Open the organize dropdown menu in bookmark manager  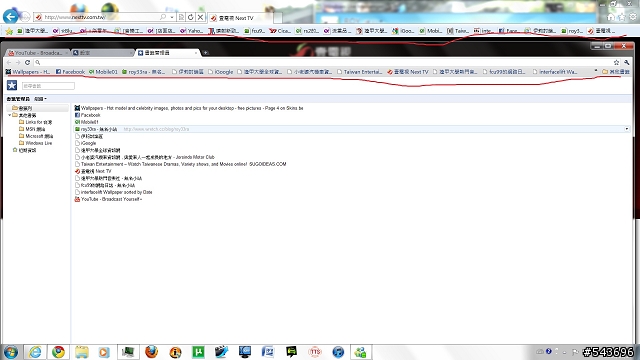40,99
